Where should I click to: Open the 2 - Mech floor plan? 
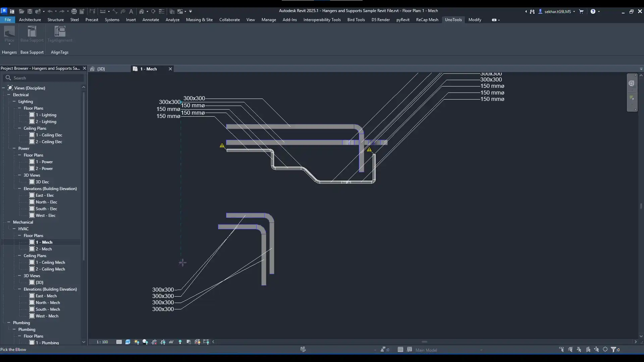tap(44, 249)
